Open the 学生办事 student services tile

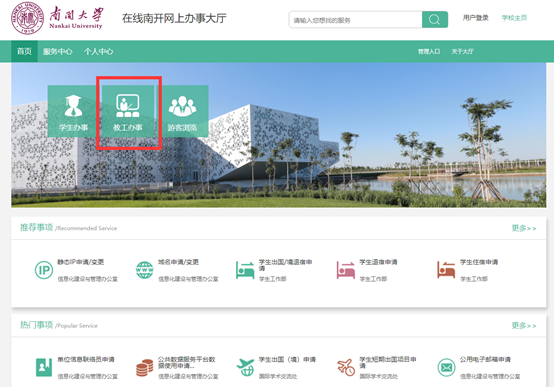coord(73,111)
